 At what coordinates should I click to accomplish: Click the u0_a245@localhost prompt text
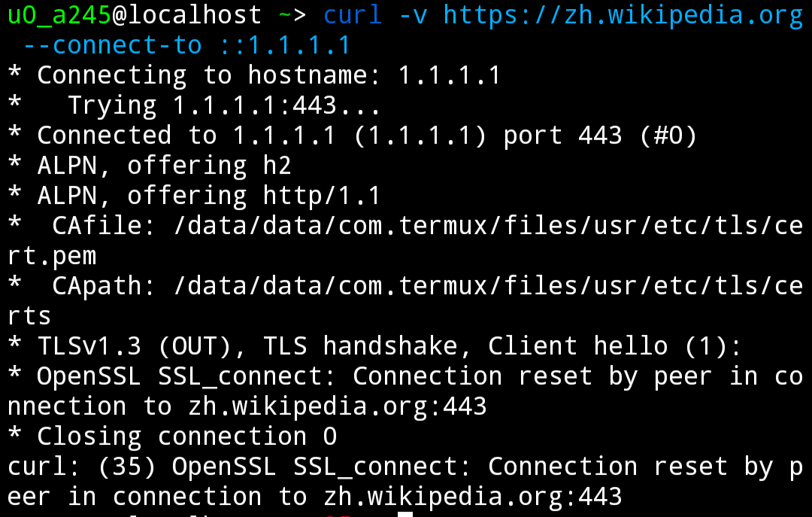(x=135, y=15)
